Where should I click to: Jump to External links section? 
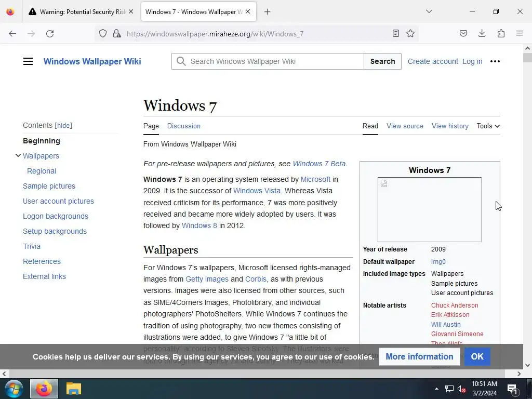pos(44,276)
